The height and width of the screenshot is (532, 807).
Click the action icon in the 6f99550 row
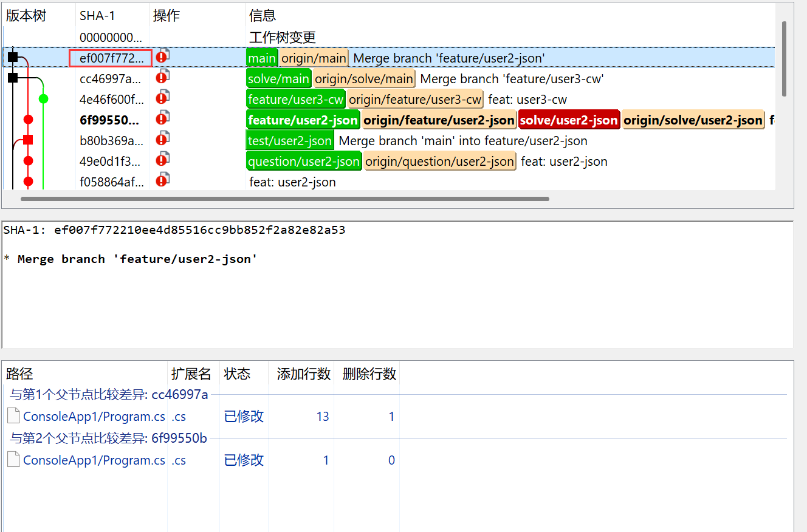(x=162, y=118)
